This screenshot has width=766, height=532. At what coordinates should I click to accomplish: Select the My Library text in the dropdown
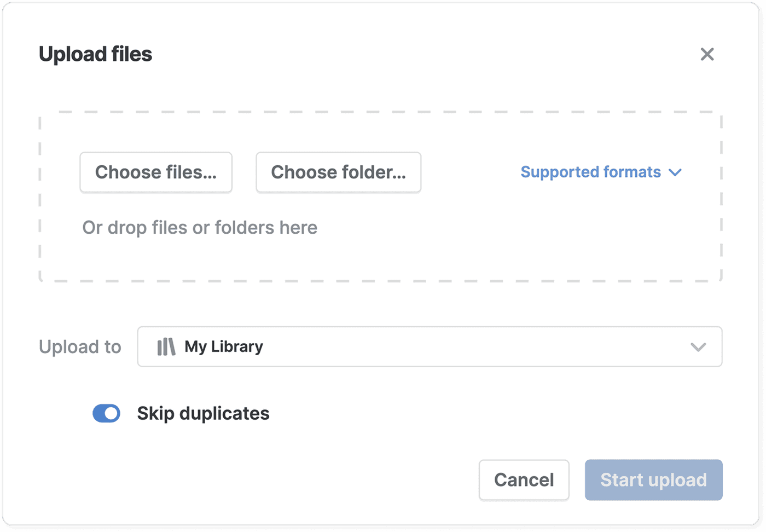224,347
